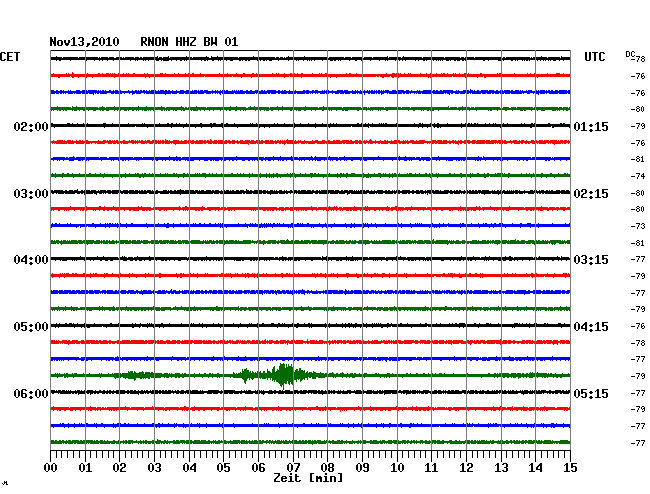Select the 04:00 CET time label
Image resolution: width=650 pixels, height=494 pixels.
click(x=31, y=260)
